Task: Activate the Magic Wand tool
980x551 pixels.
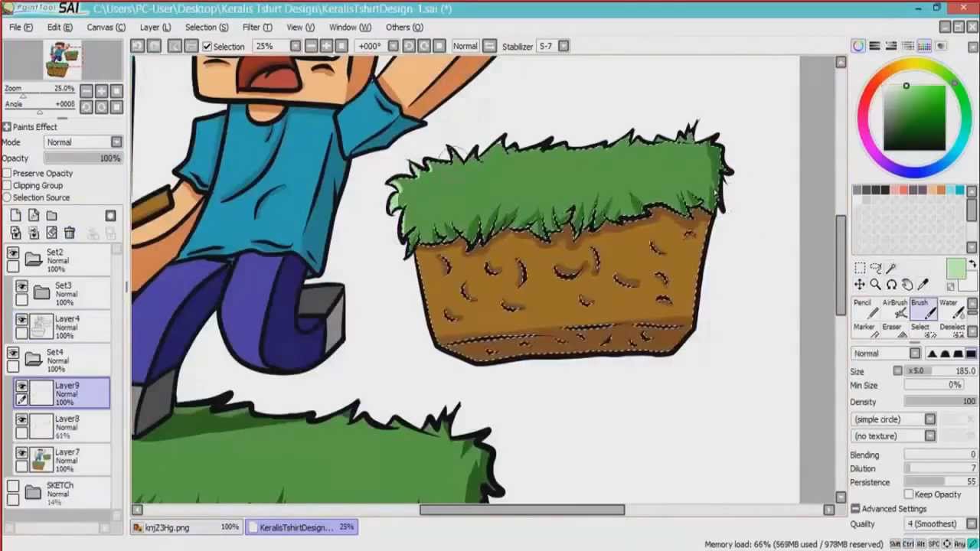Action: click(x=891, y=269)
